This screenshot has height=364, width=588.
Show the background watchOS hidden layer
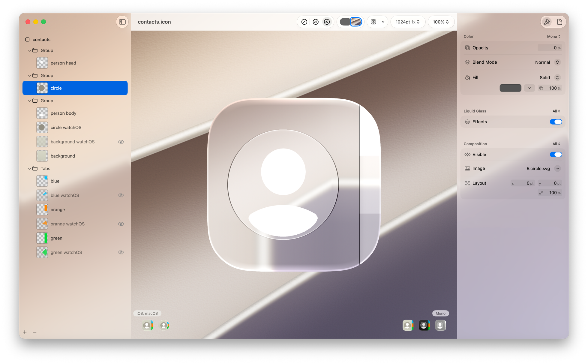121,142
